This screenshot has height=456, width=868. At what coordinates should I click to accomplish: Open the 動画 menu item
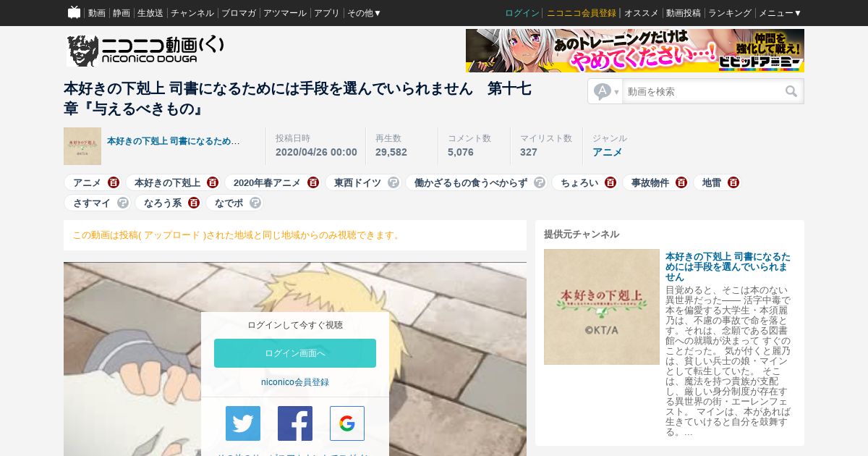(x=97, y=13)
